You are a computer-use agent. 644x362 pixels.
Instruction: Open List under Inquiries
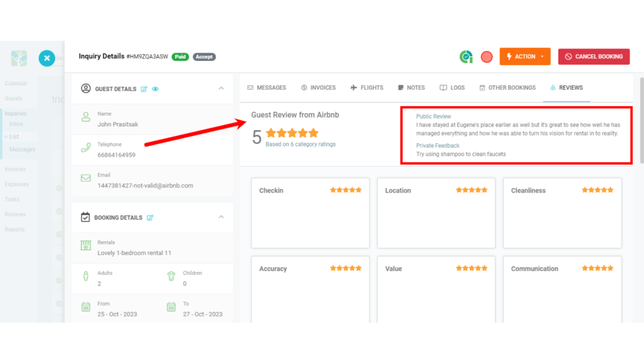pyautogui.click(x=14, y=136)
